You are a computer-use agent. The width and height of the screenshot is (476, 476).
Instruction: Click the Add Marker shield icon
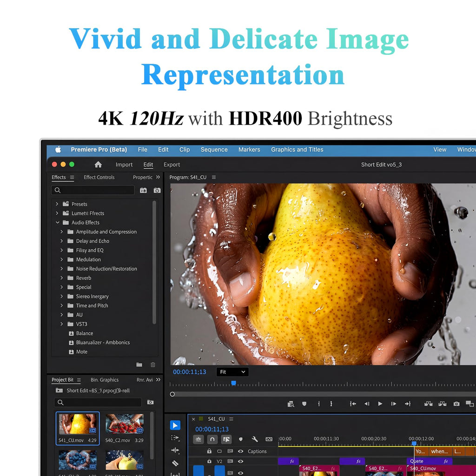click(x=304, y=404)
